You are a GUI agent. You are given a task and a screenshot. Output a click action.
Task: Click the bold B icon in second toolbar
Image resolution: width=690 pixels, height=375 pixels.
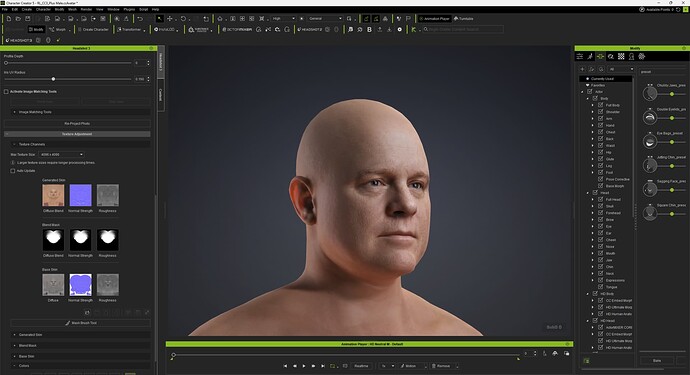pyautogui.click(x=369, y=29)
